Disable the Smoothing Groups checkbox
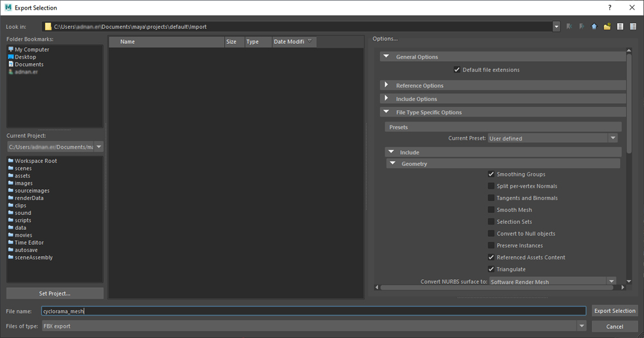This screenshot has height=338, width=644. 491,174
